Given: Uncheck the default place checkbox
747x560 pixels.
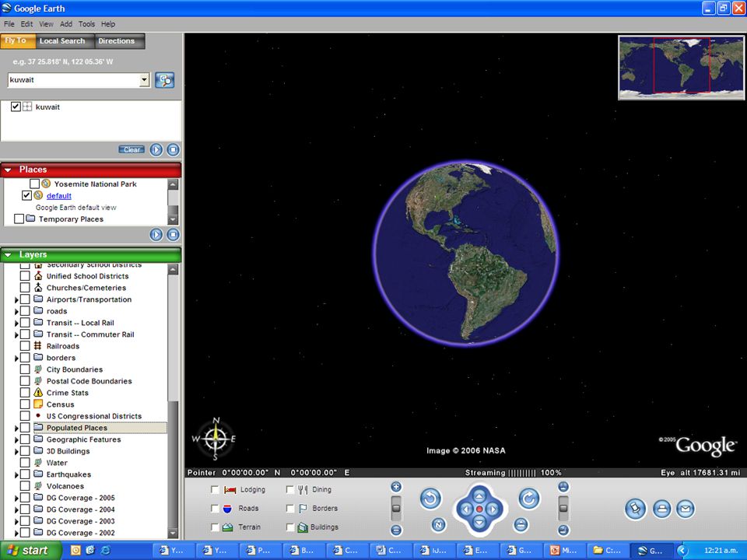Looking at the screenshot, I should tap(26, 195).
